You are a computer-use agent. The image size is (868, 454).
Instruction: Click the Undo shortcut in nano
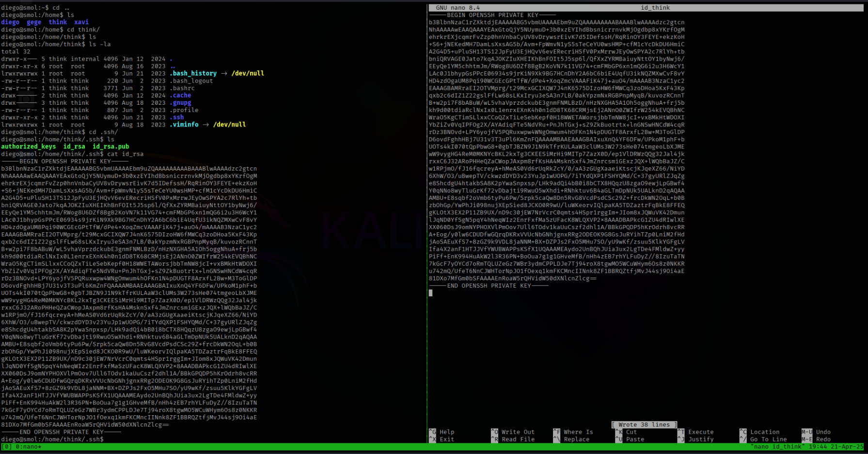tap(816, 432)
